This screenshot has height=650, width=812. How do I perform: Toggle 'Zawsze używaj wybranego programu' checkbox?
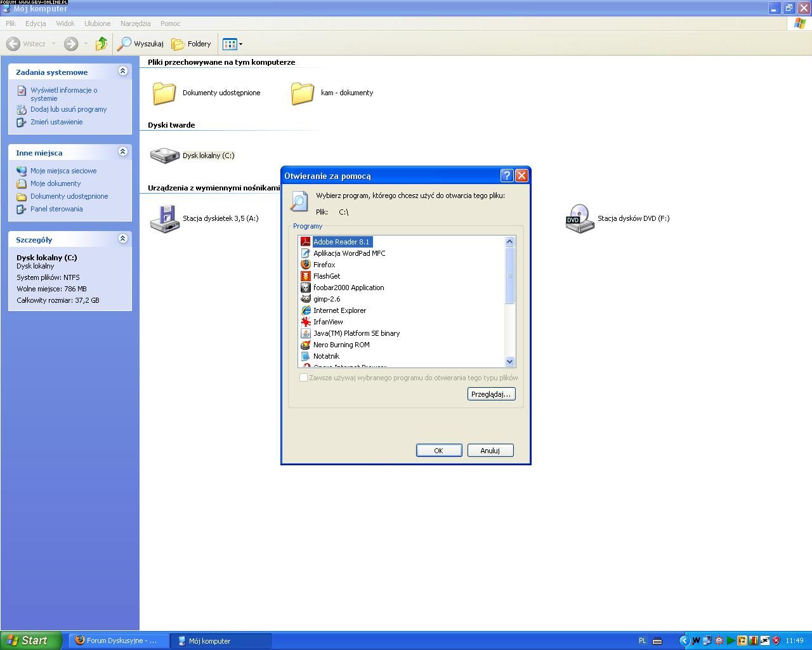pyautogui.click(x=303, y=378)
